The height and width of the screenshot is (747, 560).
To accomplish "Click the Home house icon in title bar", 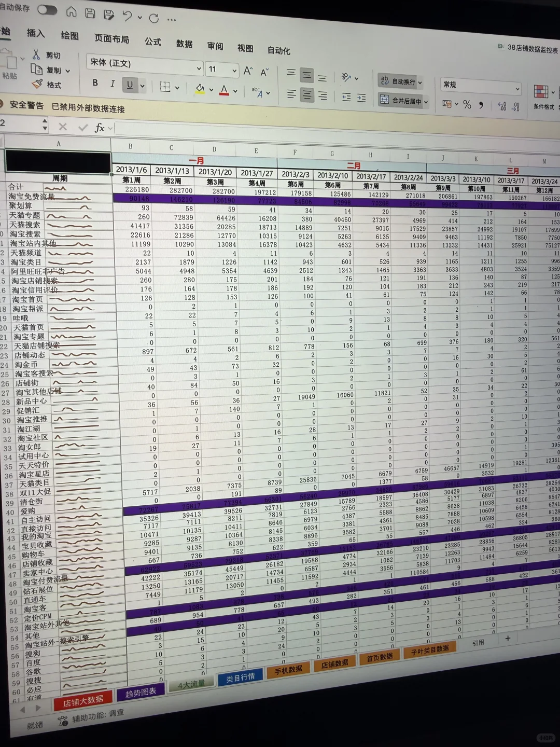I will point(72,12).
